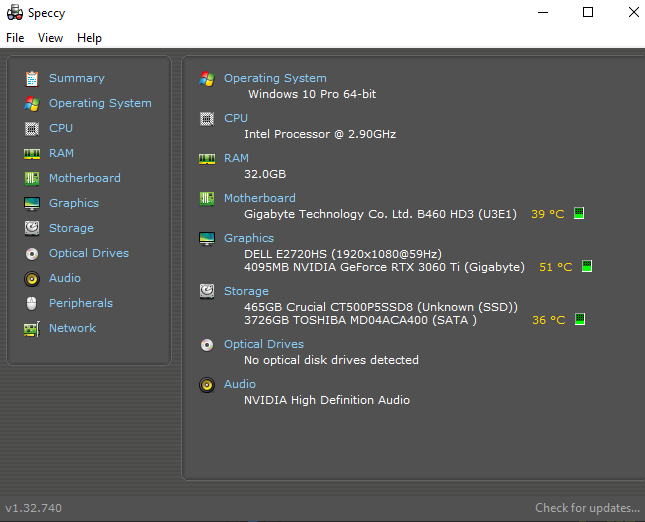
Task: Click the 32.0GB RAM value
Action: click(265, 174)
